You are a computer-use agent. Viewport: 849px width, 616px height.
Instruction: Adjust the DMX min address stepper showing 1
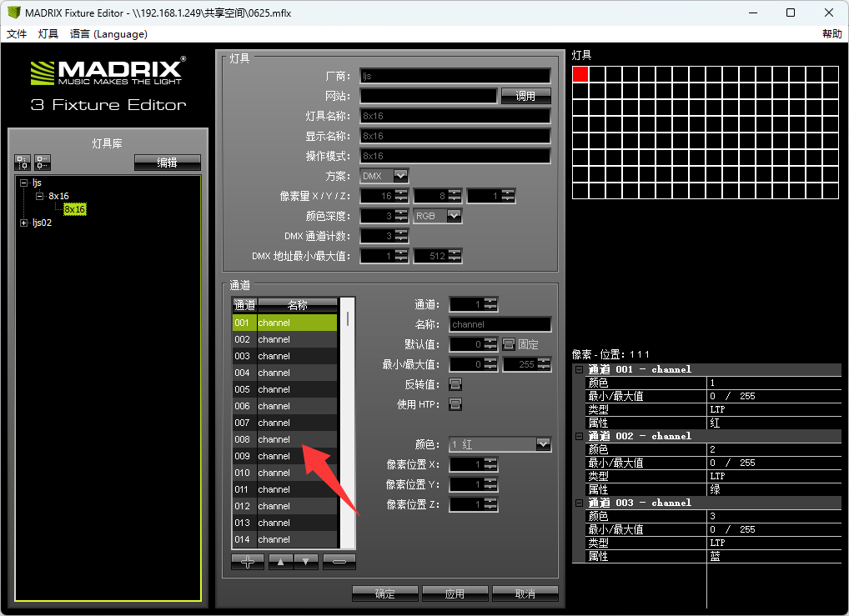pos(401,256)
